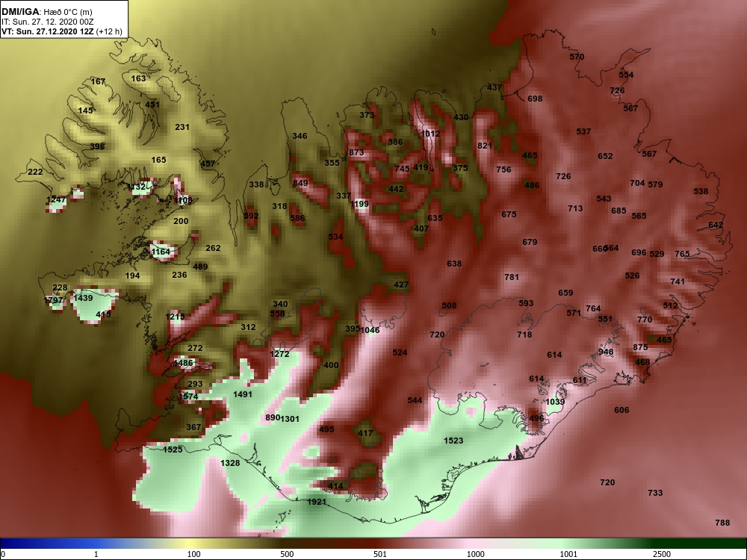Screen dimensions: 747x560
Task: Click the map value '231'
Action: pos(182,127)
